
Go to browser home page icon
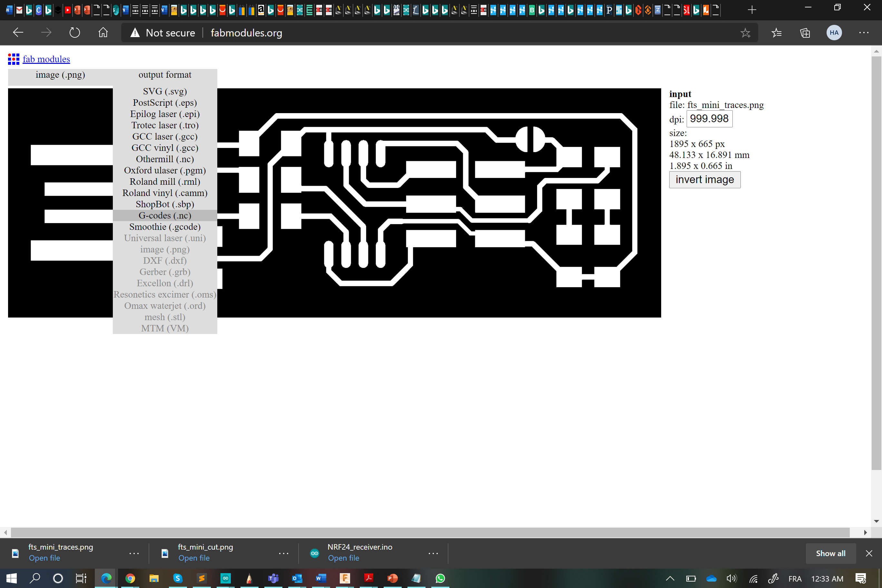pos(103,33)
